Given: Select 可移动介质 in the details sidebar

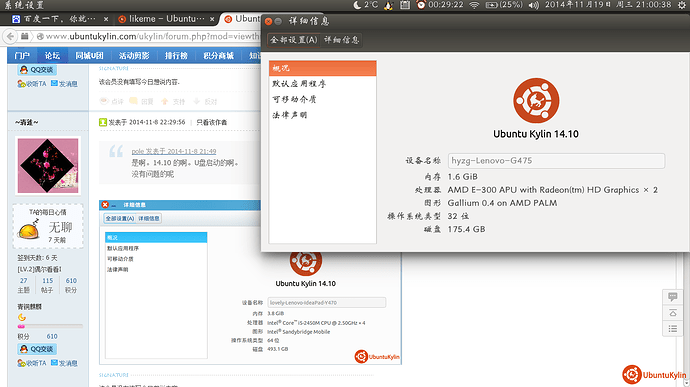Looking at the screenshot, I should click(x=323, y=99).
